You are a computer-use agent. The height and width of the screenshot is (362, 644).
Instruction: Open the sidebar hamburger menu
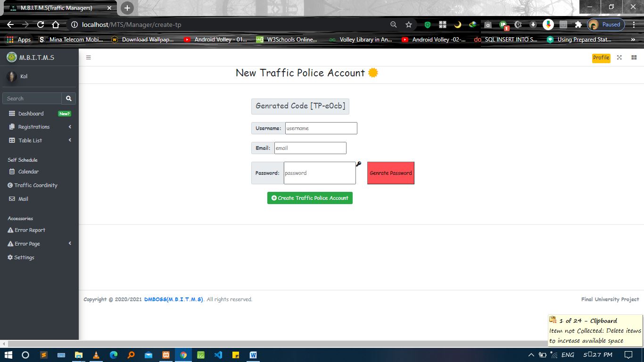click(x=89, y=57)
